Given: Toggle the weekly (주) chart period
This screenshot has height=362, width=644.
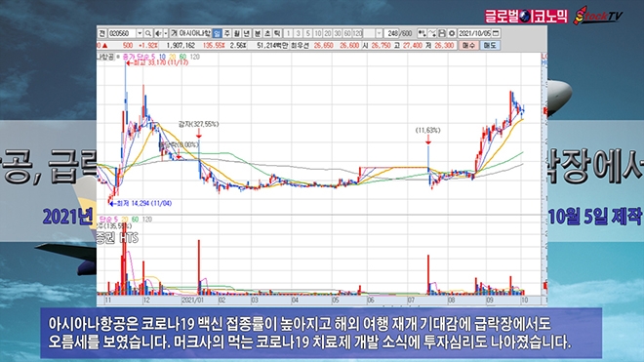Looking at the screenshot, I should 226,33.
